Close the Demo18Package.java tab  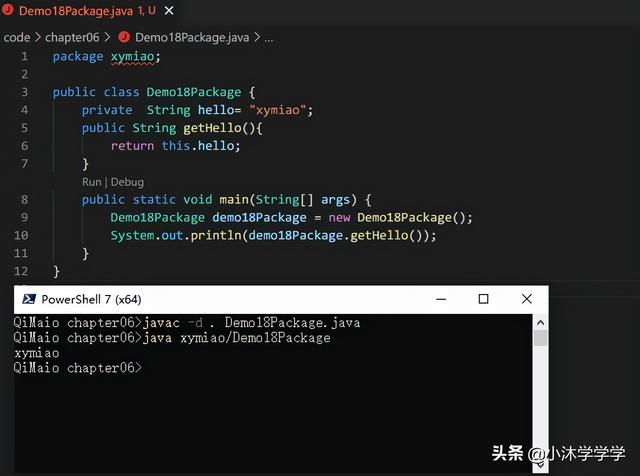coord(169,11)
